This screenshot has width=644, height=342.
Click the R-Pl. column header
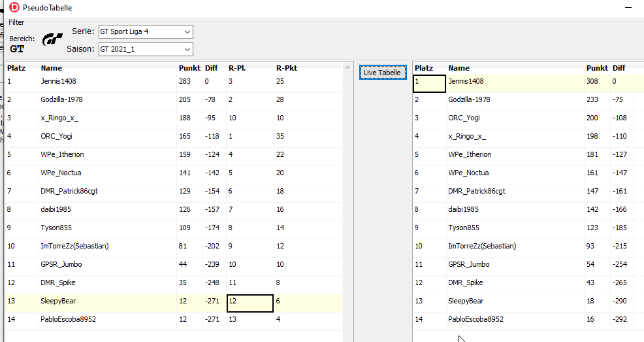(237, 67)
